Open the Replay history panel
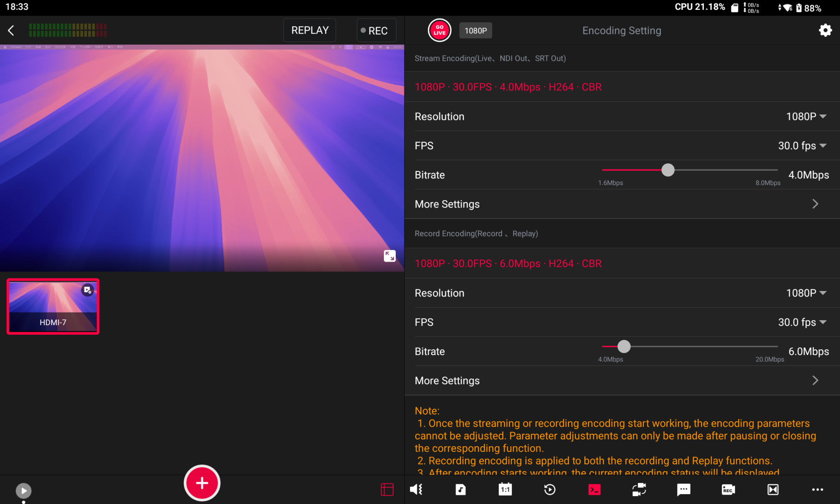The image size is (840, 504). [550, 489]
